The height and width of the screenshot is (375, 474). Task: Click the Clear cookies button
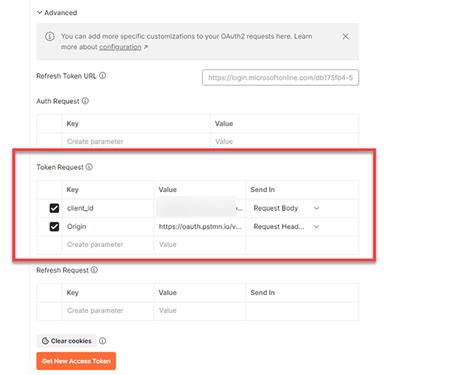[x=67, y=341]
